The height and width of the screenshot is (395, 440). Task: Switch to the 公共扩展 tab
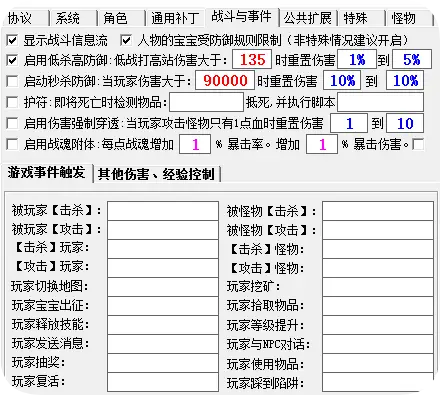[308, 18]
